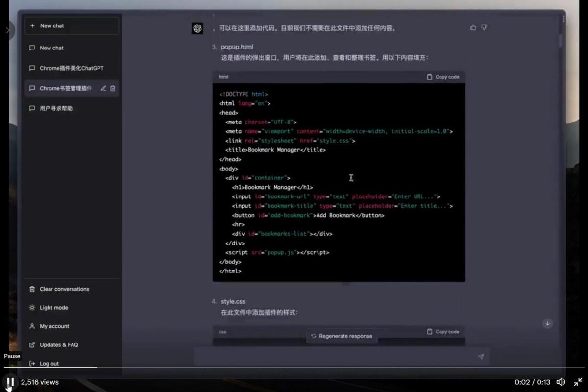The image size is (588, 392).
Task: Click the '<h1>Bookmark Manager</h1>' code line
Action: (272, 187)
